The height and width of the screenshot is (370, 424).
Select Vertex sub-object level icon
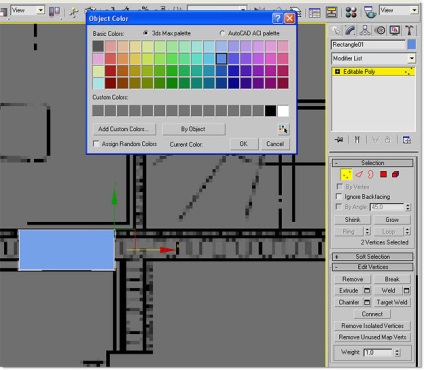tap(346, 174)
